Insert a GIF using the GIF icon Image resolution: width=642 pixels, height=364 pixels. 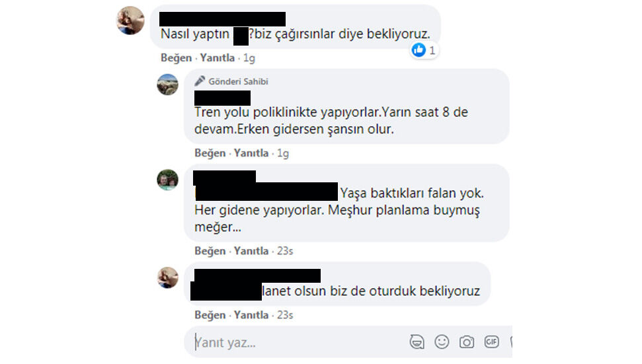pos(491,342)
